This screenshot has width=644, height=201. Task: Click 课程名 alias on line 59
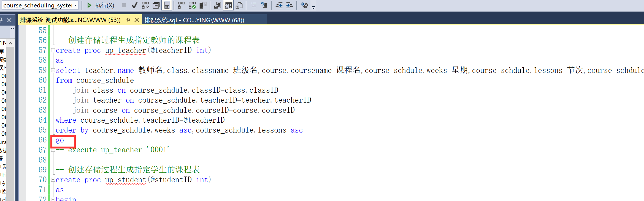coord(348,70)
